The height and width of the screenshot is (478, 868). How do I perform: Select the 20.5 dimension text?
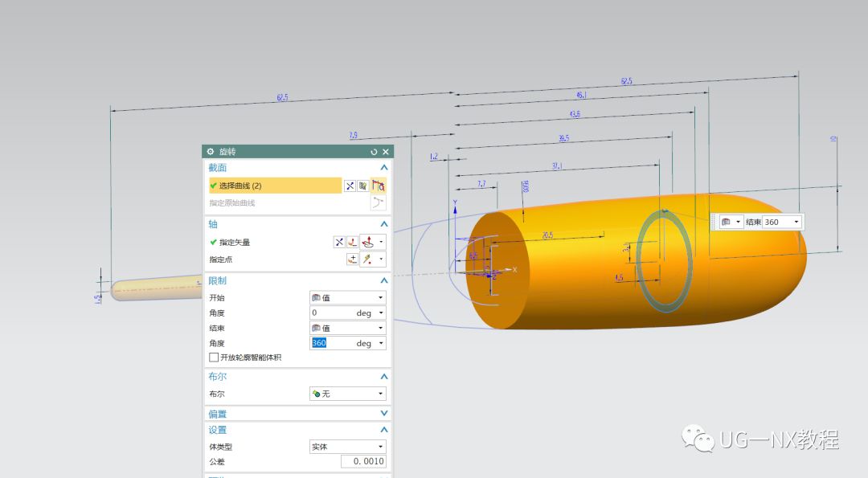tap(547, 235)
